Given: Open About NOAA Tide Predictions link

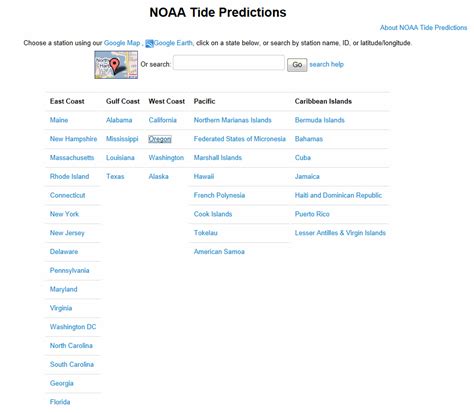Looking at the screenshot, I should [x=423, y=28].
